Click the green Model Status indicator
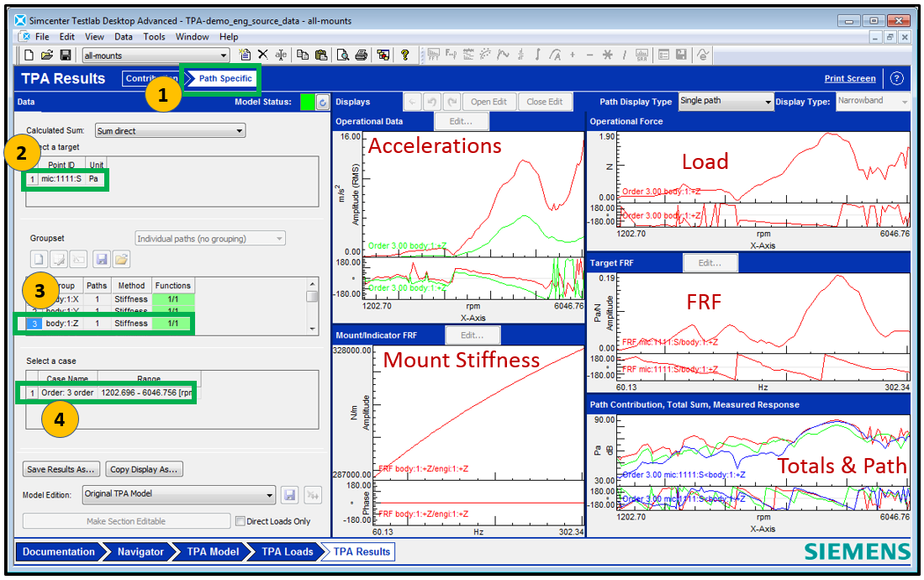 pyautogui.click(x=307, y=102)
